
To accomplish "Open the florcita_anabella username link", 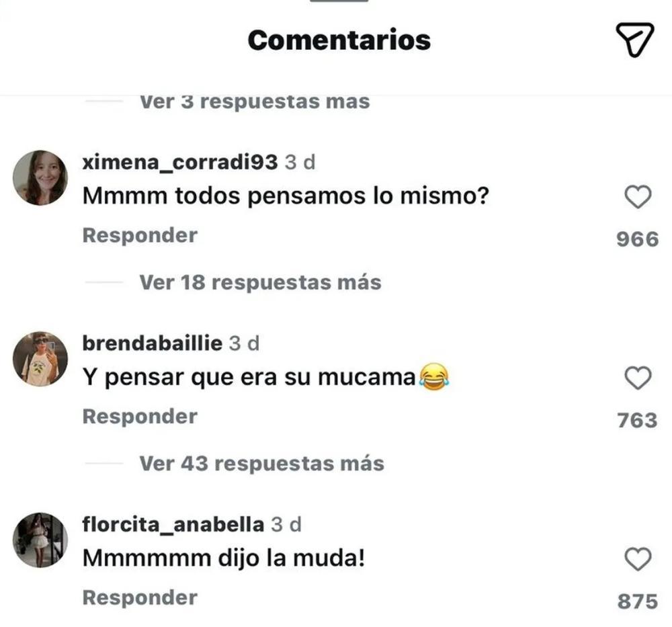I will click(173, 524).
